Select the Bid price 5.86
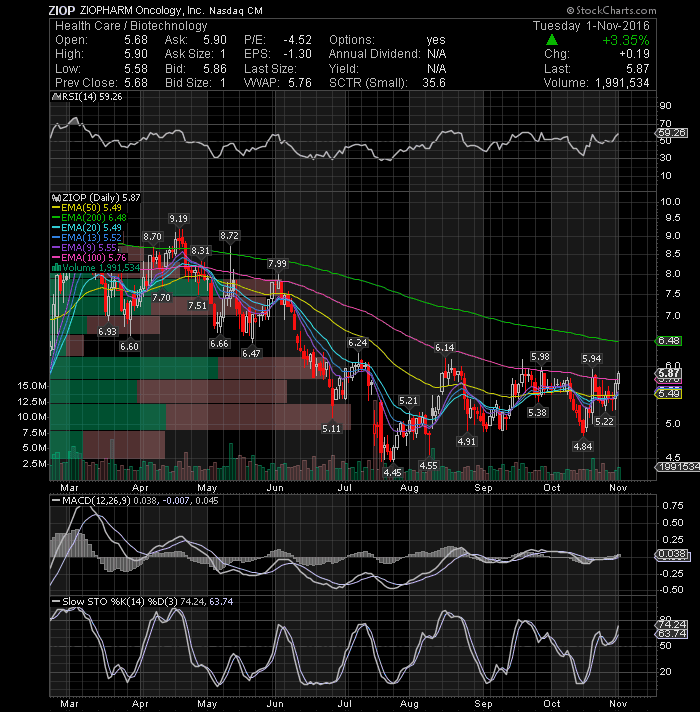 [214, 69]
